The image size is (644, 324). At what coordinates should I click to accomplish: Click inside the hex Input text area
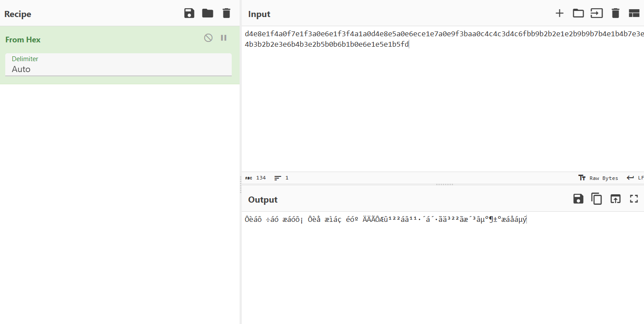pos(442,99)
